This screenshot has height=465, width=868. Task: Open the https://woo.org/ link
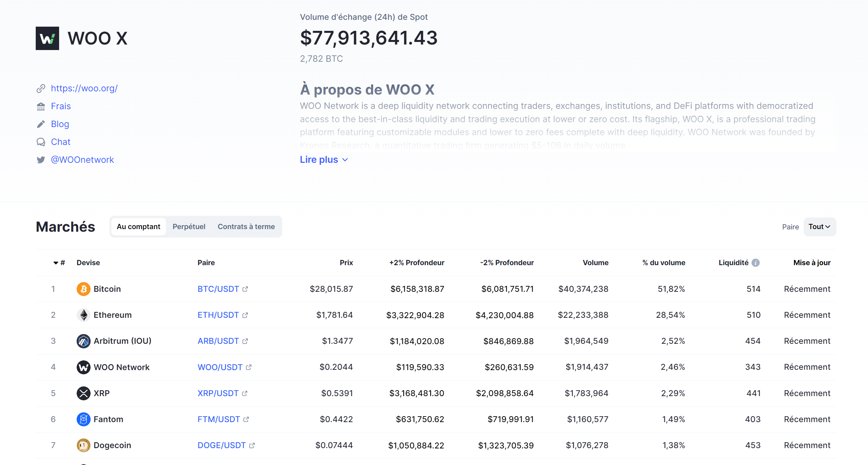click(84, 88)
